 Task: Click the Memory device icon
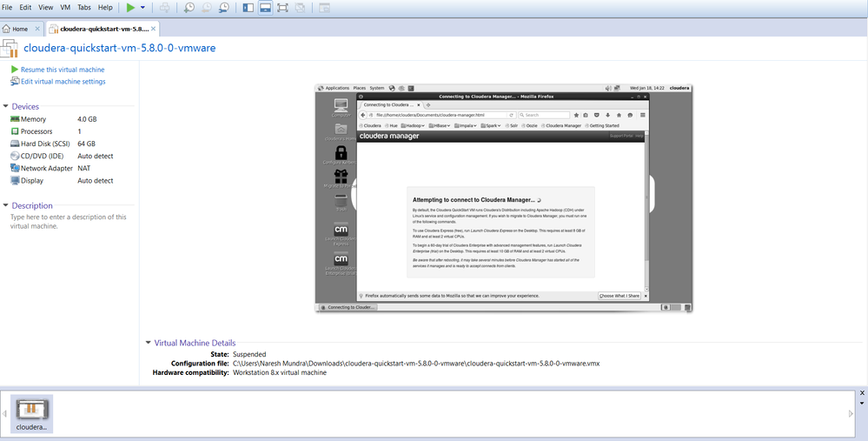(x=15, y=119)
